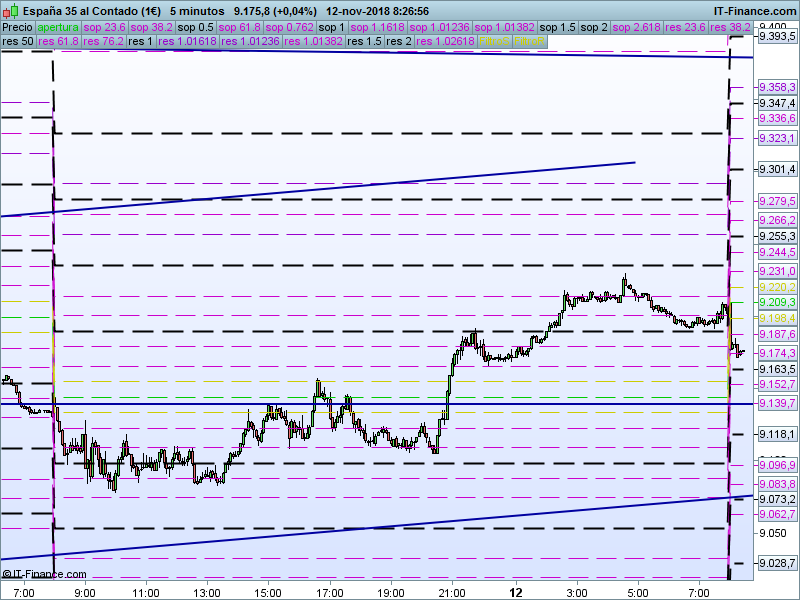Screen dimensions: 800x600
Task: Click the 9.163,5 price axis label
Action: (777, 369)
